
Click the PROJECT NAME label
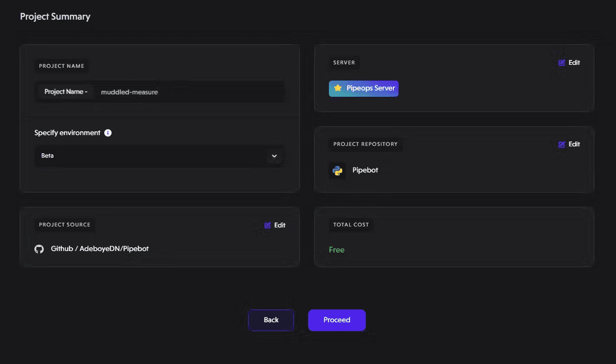[61, 66]
